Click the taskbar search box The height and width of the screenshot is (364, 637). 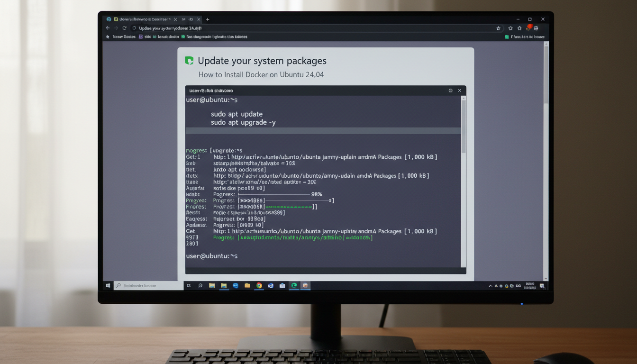[x=148, y=286]
